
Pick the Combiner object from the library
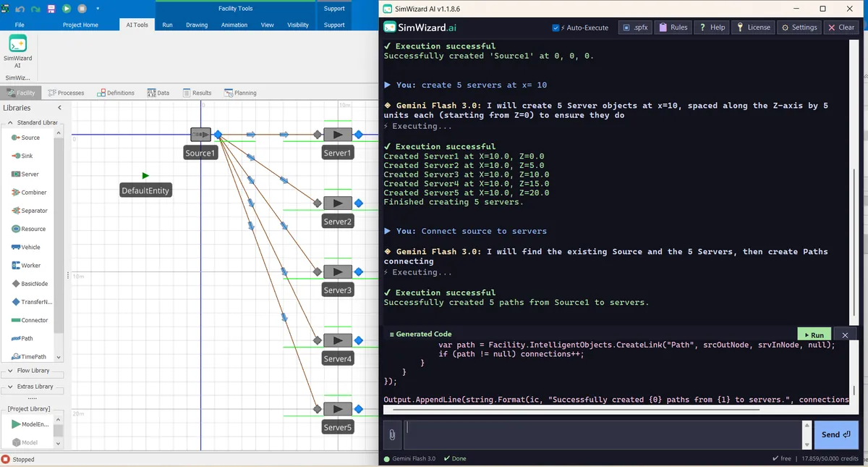[30, 192]
